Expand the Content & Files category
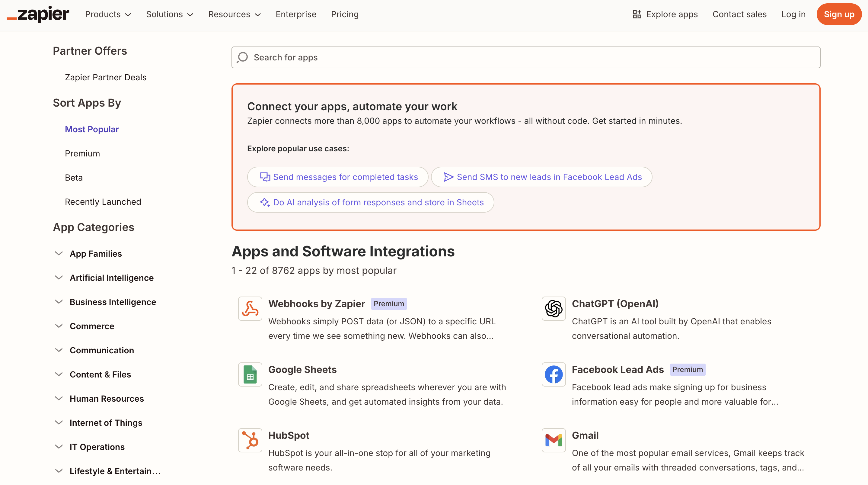The height and width of the screenshot is (485, 868). tap(59, 374)
